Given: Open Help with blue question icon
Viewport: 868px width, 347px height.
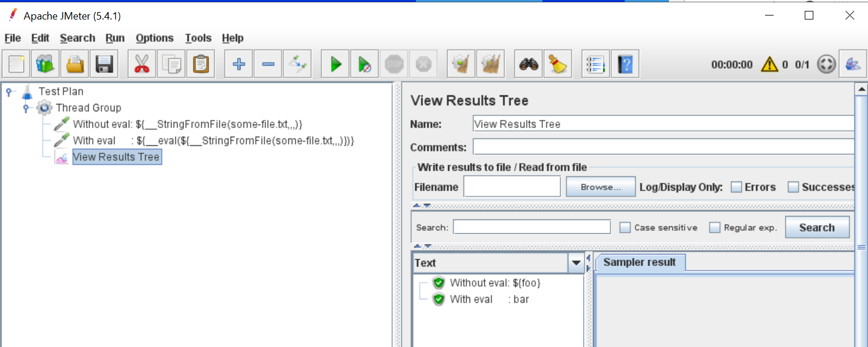Looking at the screenshot, I should 625,63.
